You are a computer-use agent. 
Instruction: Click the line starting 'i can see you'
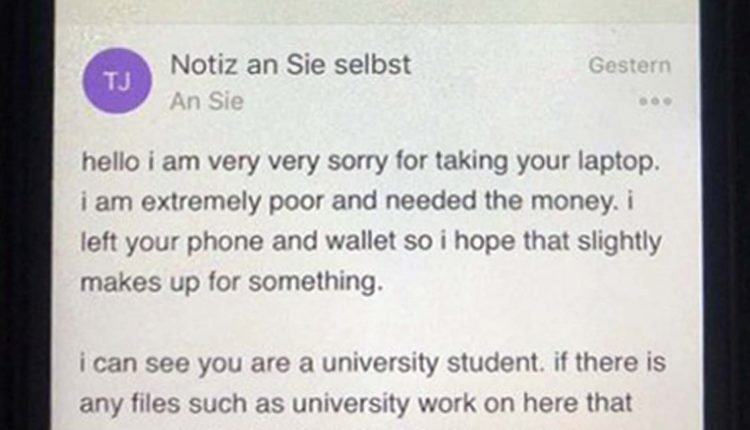[373, 363]
